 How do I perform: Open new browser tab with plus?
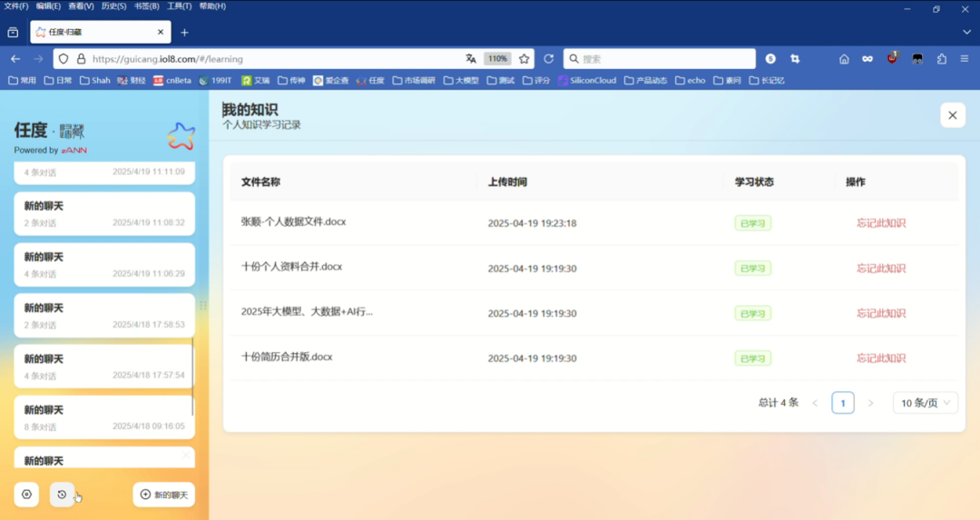184,33
